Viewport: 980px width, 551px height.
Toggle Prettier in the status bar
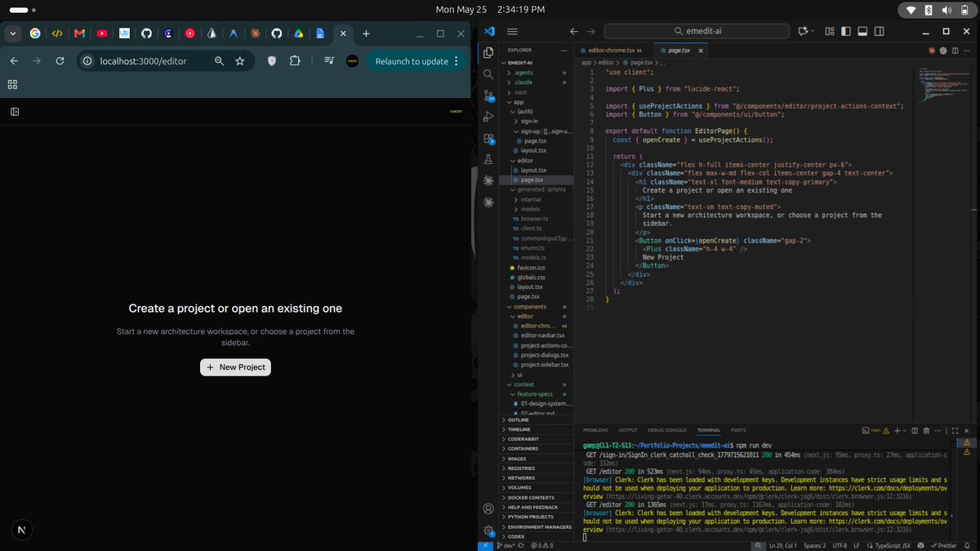pyautogui.click(x=943, y=545)
